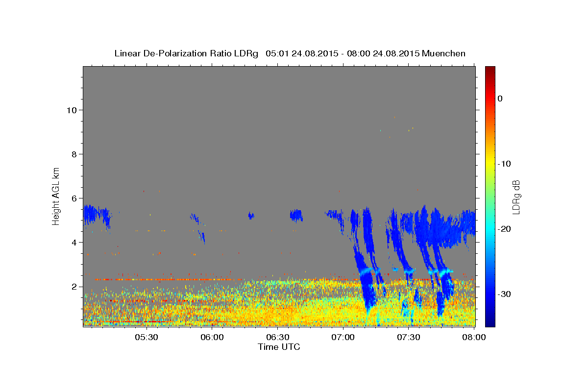588x392 pixels.
Task: Click the 'LDRg dB' colorbar label
Action: pyautogui.click(x=516, y=196)
